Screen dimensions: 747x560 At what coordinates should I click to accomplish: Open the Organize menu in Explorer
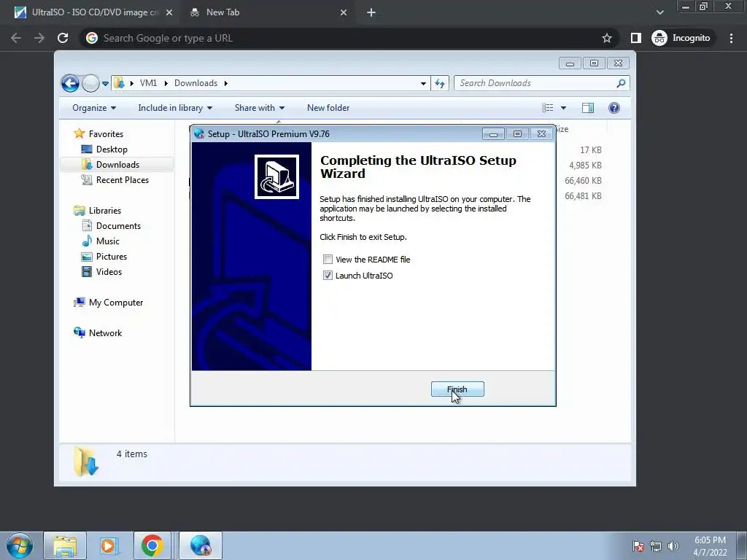tap(94, 108)
